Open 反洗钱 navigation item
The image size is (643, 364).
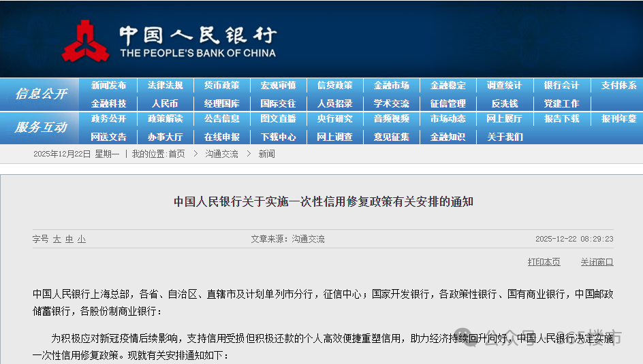(x=504, y=103)
